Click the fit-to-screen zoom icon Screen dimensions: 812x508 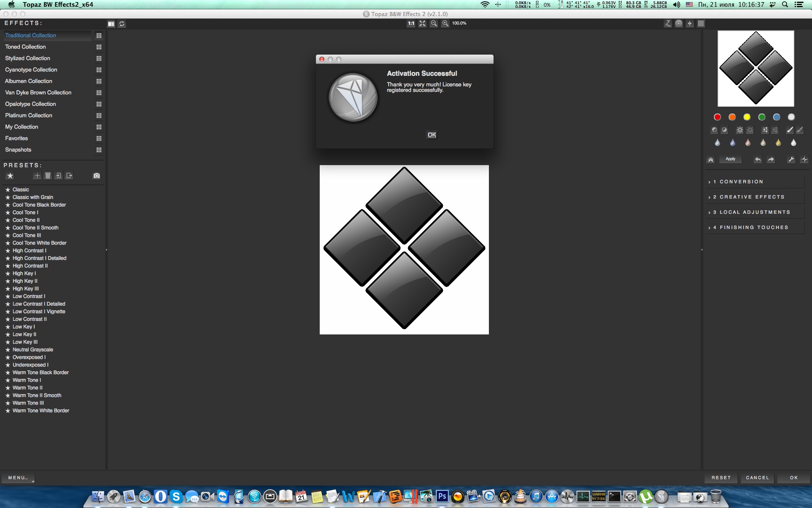(422, 23)
